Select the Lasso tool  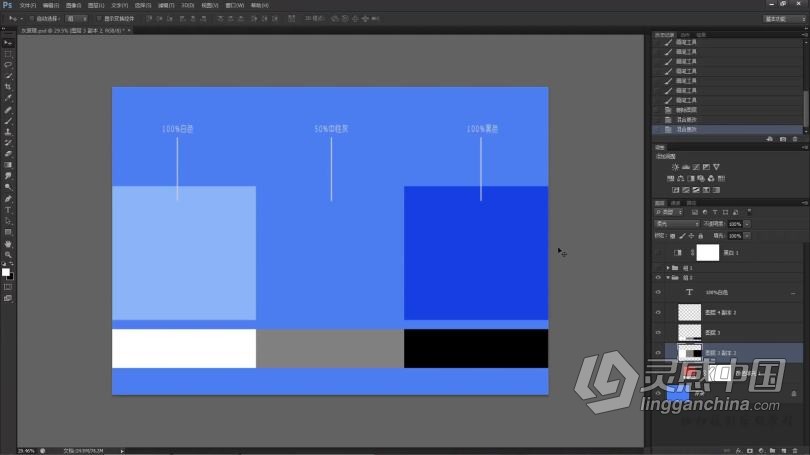(8, 65)
